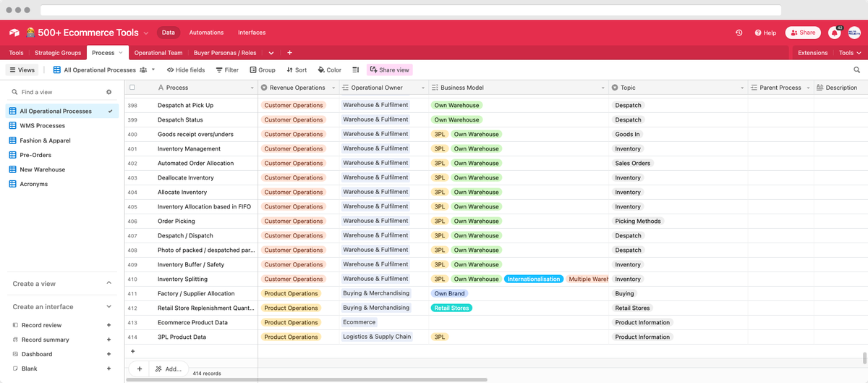The width and height of the screenshot is (868, 383).
Task: Click the search magnifier in view toolbar
Action: click(x=857, y=70)
